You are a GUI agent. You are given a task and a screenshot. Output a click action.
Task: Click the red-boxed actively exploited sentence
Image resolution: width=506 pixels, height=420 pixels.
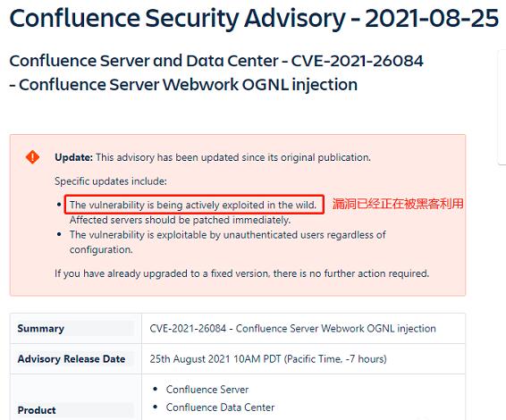pyautogui.click(x=194, y=205)
